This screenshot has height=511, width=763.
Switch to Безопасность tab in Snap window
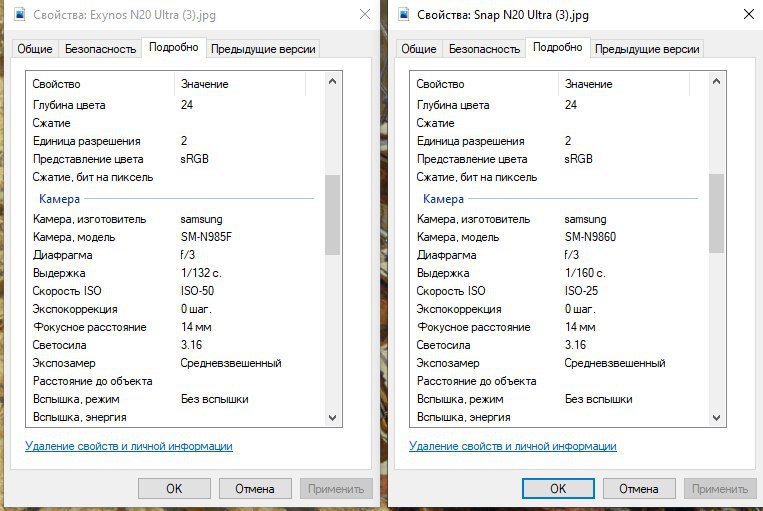click(484, 49)
